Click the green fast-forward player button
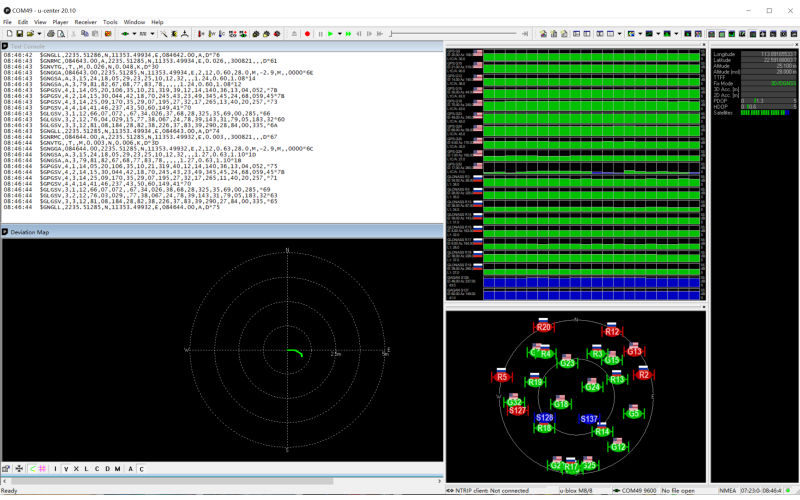 pyautogui.click(x=348, y=34)
